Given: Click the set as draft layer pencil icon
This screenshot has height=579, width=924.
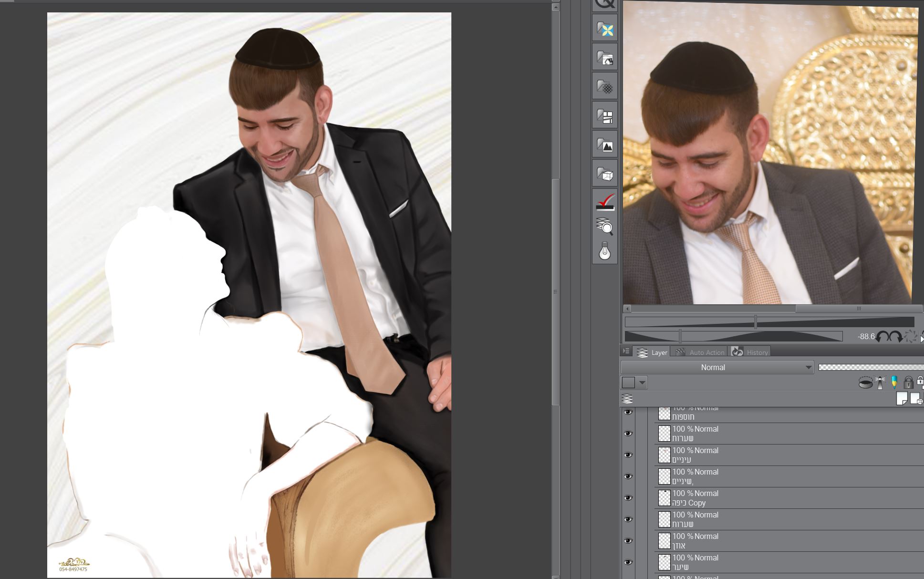Looking at the screenshot, I should point(894,383).
